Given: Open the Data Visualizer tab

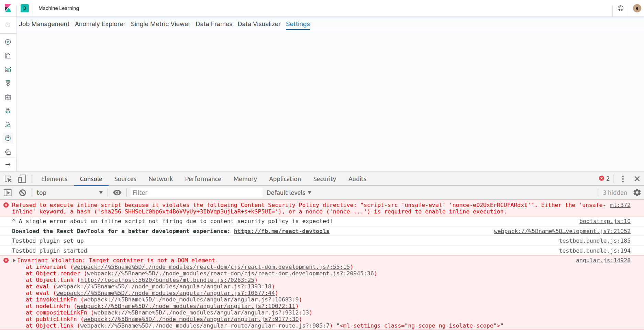Looking at the screenshot, I should pos(259,24).
